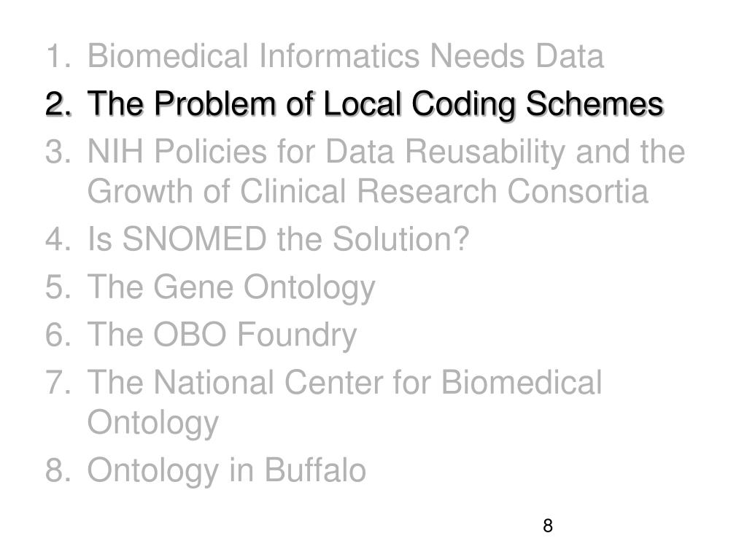Click 'The OBO Foundry' item
Viewport: 747px width, 560px height.
[x=222, y=335]
